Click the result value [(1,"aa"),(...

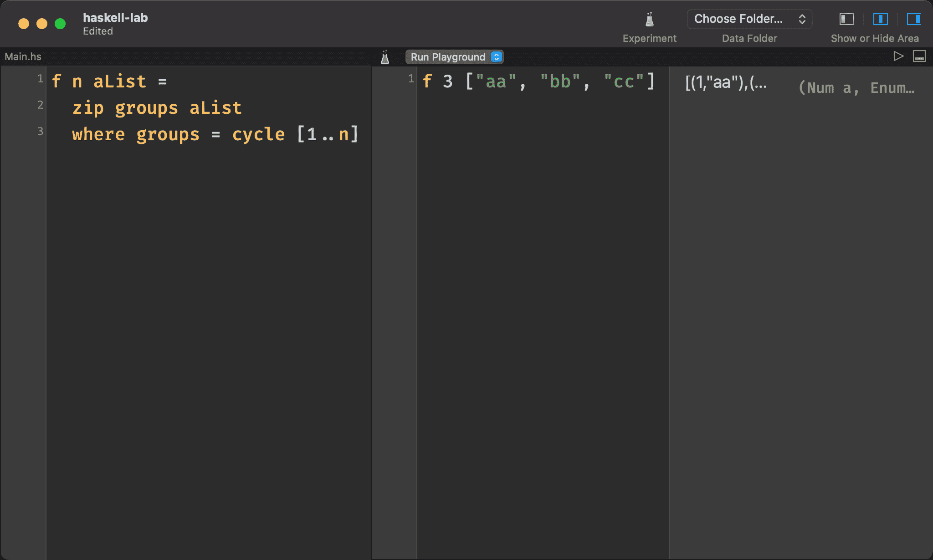pos(726,82)
